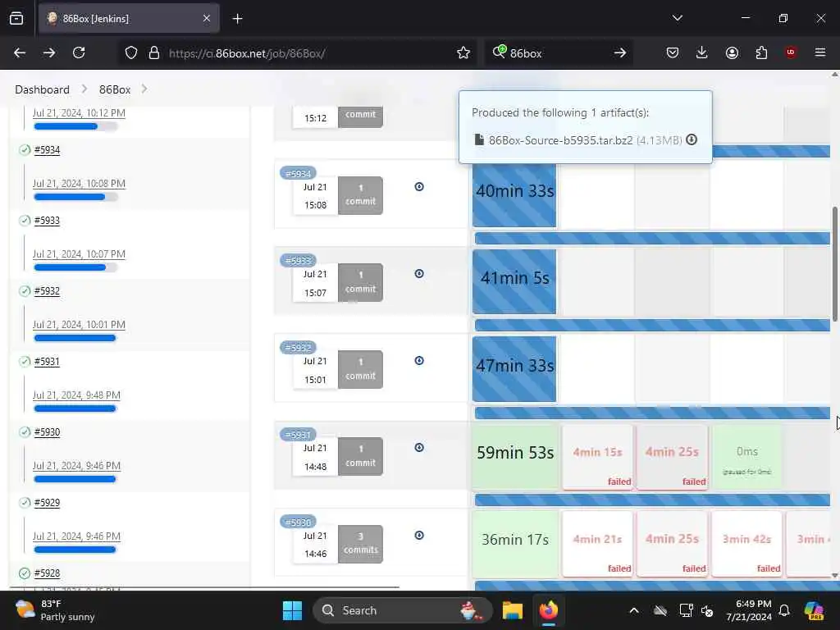Open Firefox account icon
This screenshot has height=630, width=840.
pos(732,52)
